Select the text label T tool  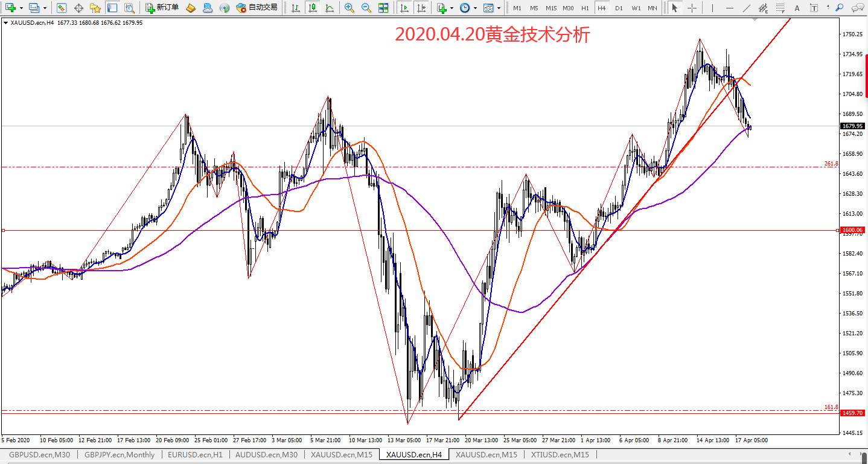814,8
